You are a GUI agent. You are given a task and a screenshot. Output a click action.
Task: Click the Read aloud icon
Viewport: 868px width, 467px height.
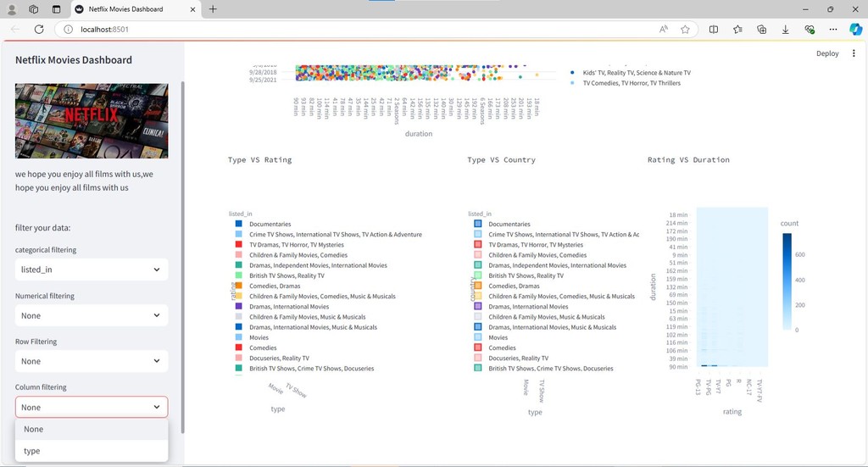click(663, 30)
